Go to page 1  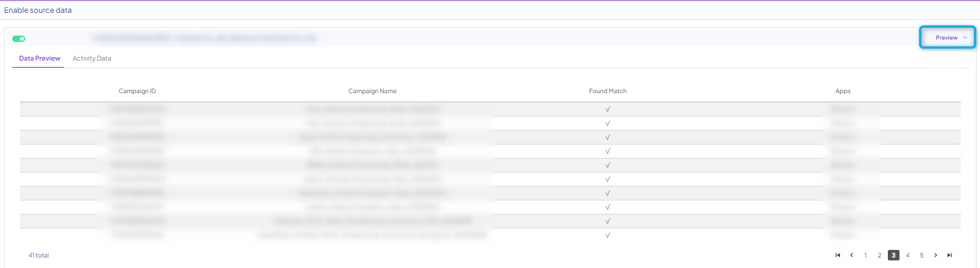(x=866, y=255)
